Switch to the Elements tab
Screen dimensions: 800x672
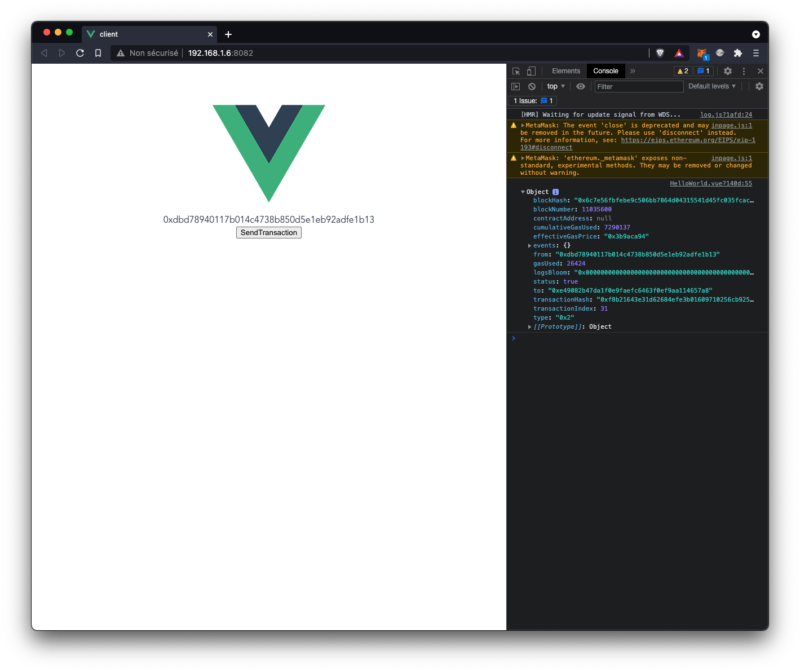tap(566, 71)
